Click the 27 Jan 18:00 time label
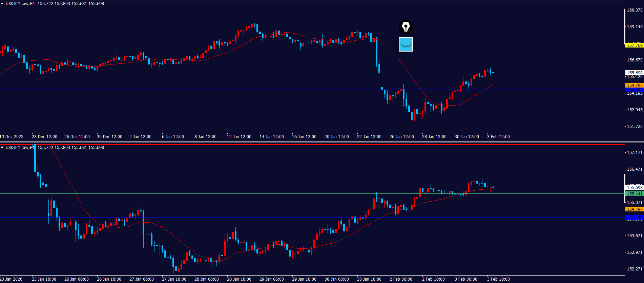 (x=174, y=279)
